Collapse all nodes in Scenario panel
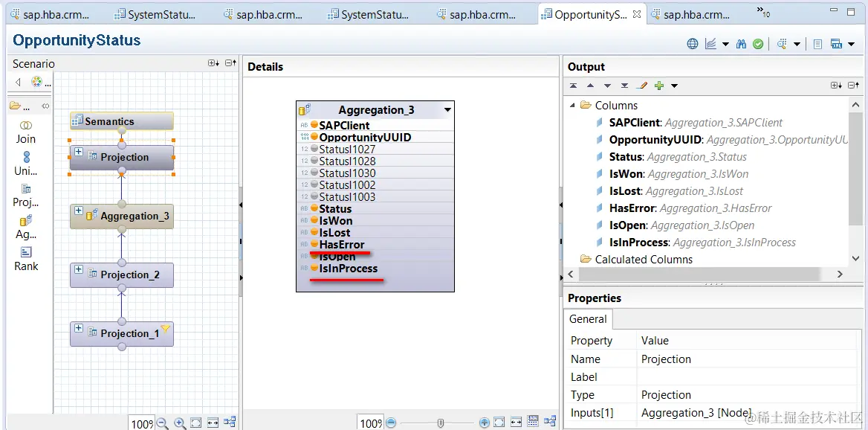The image size is (868, 430). click(x=231, y=63)
